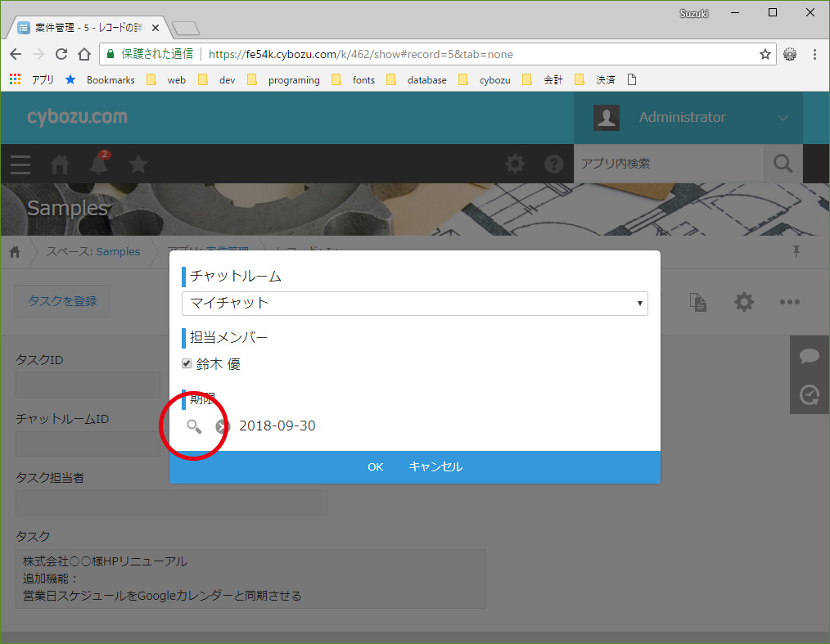Click the アプリ内検索 search field
Screen dimensions: 830x644
tap(668, 164)
